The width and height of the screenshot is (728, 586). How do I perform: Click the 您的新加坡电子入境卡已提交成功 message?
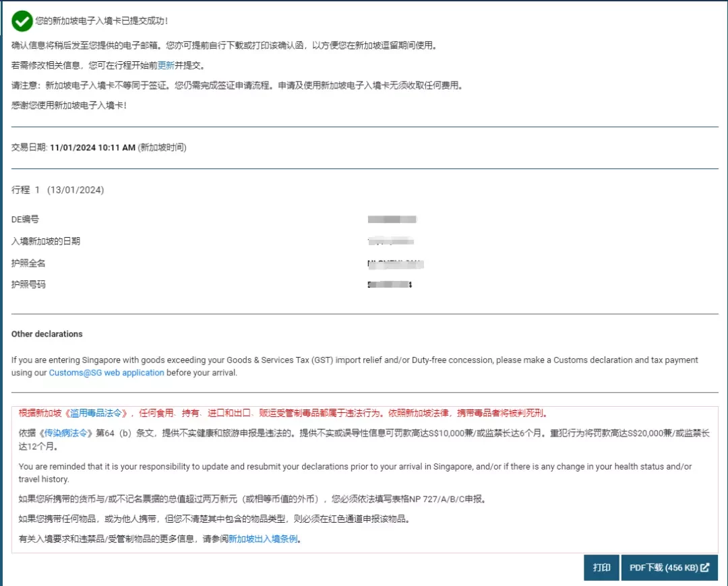[102, 21]
